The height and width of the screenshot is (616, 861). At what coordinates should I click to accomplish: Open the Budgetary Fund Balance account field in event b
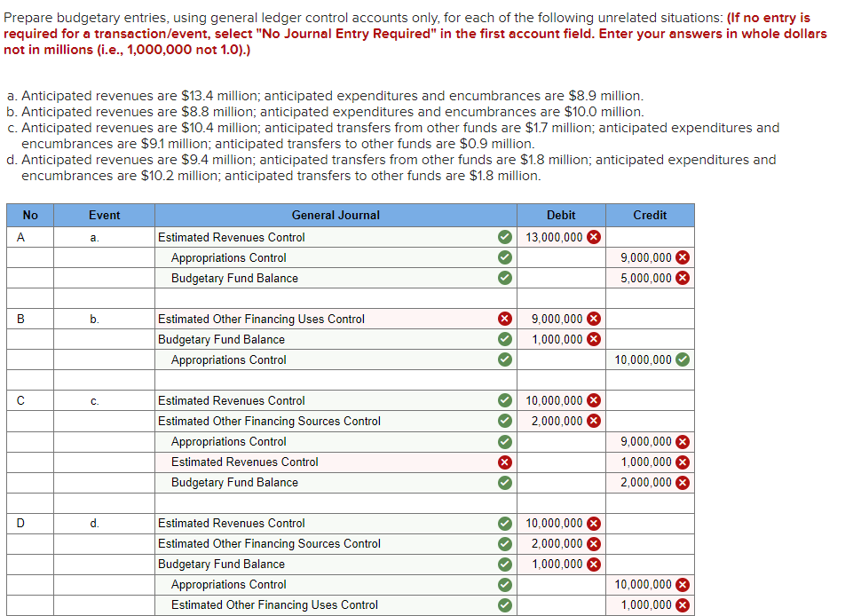(x=336, y=339)
